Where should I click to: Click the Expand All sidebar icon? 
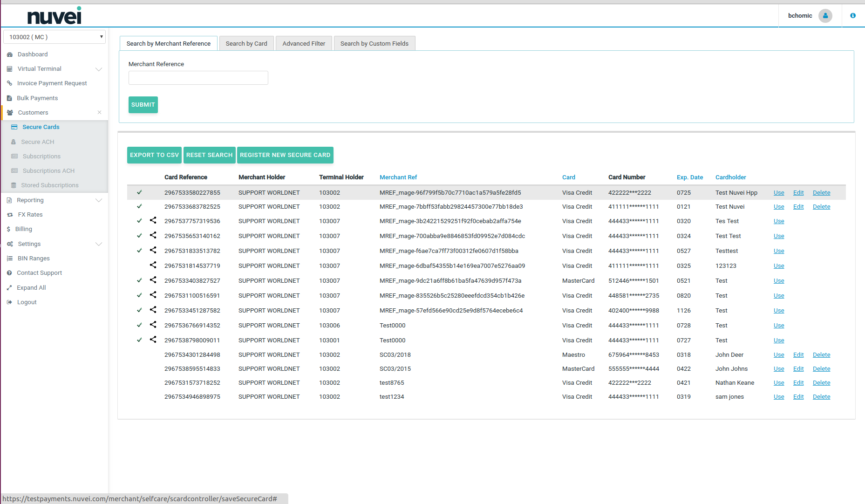click(x=9, y=288)
